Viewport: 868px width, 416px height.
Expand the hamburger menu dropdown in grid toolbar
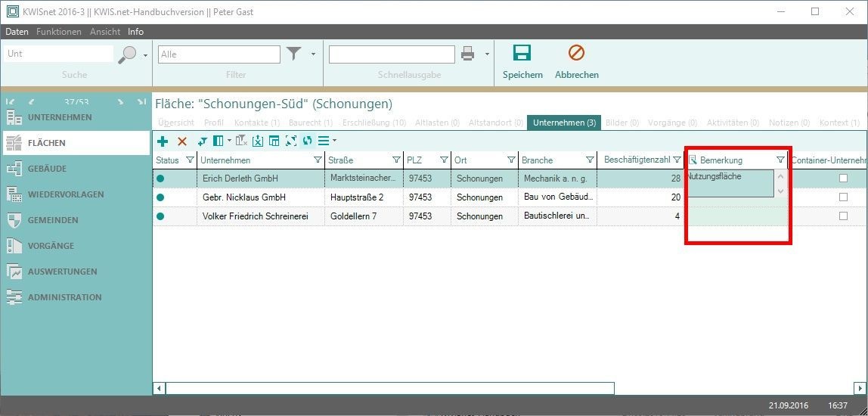click(x=334, y=141)
